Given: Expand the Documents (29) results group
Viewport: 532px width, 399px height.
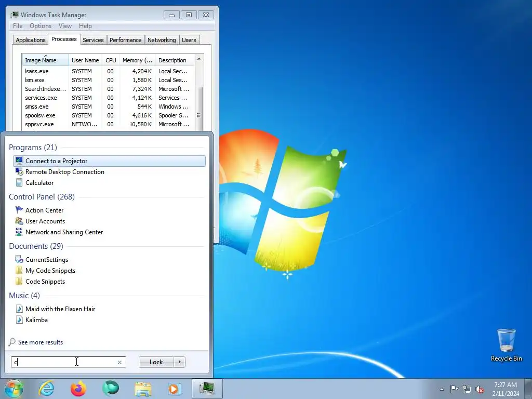Looking at the screenshot, I should coord(36,246).
